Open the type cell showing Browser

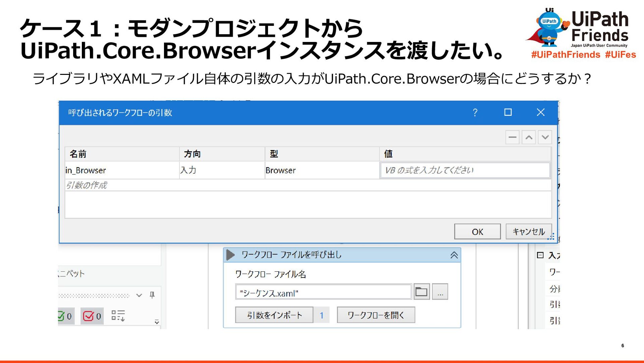(x=322, y=170)
